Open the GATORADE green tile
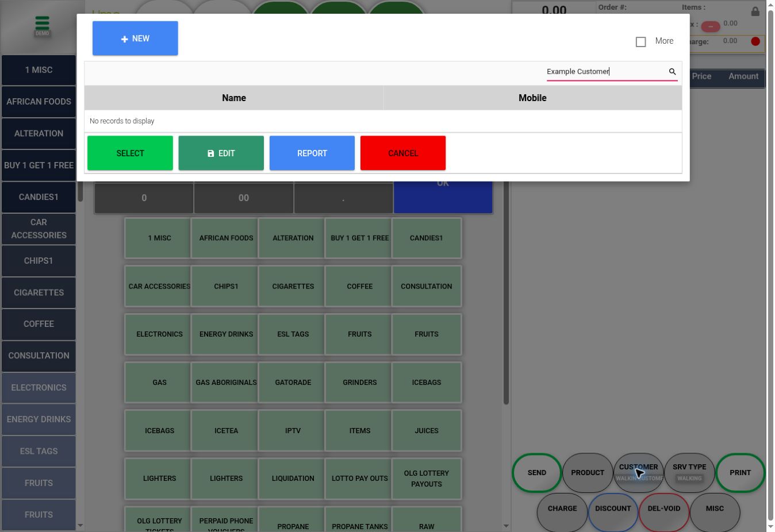 pos(293,383)
